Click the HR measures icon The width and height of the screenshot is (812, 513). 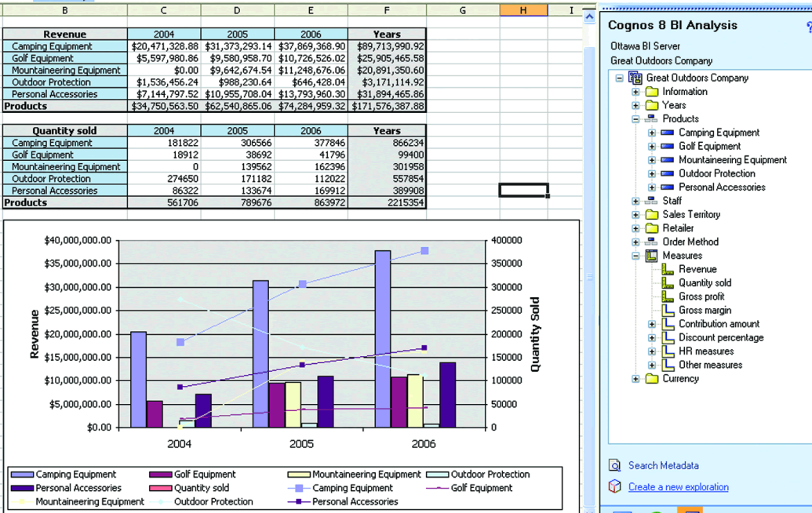pos(668,351)
